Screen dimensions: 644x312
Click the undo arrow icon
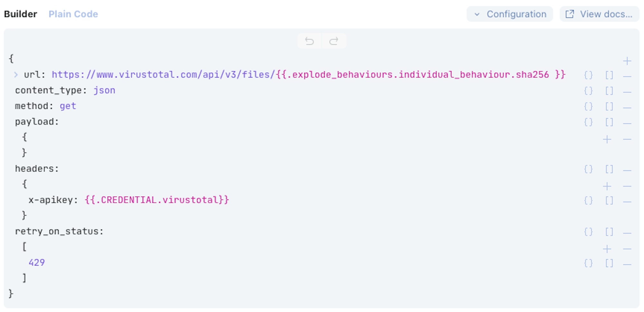pyautogui.click(x=309, y=41)
